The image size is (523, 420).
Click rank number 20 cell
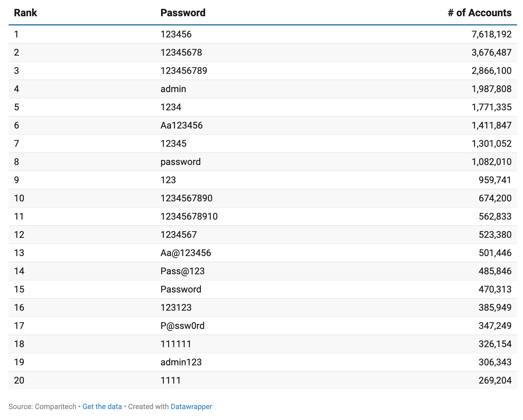pyautogui.click(x=19, y=381)
